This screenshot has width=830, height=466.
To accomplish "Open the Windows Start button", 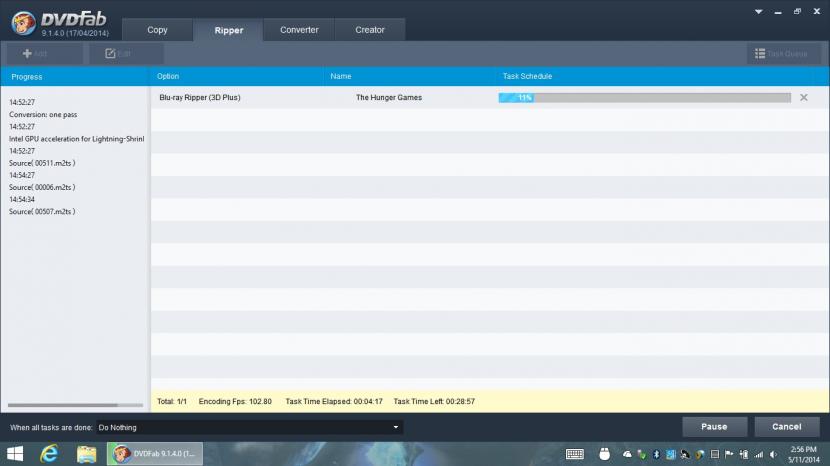I will click(15, 454).
